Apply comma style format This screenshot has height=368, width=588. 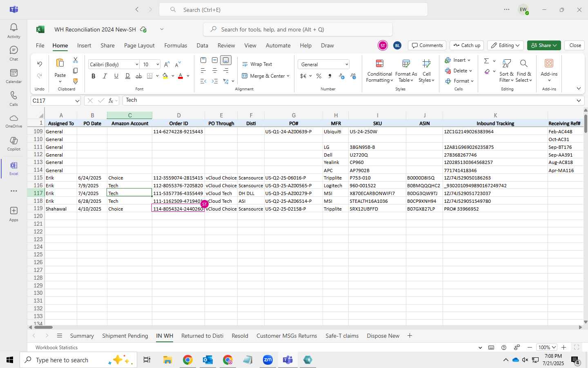330,76
